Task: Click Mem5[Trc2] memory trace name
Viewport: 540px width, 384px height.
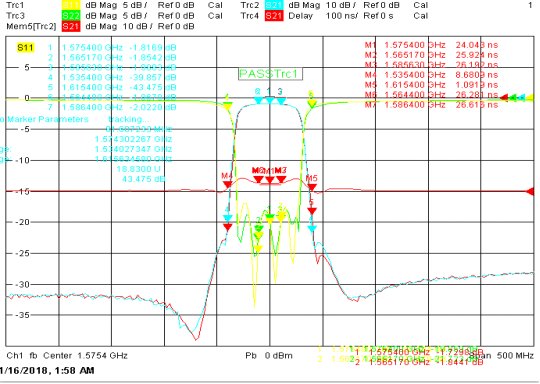Action: coord(31,27)
